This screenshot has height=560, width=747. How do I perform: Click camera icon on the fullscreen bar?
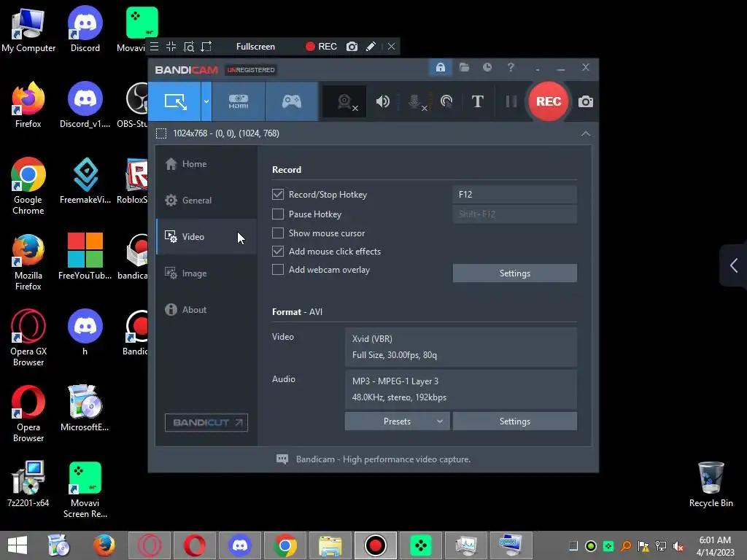click(x=352, y=47)
